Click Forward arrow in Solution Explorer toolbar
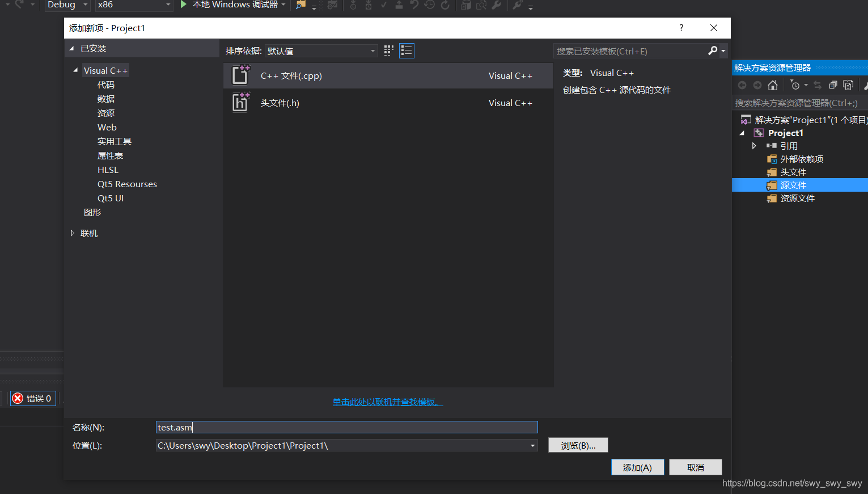The image size is (868, 494). click(x=757, y=85)
